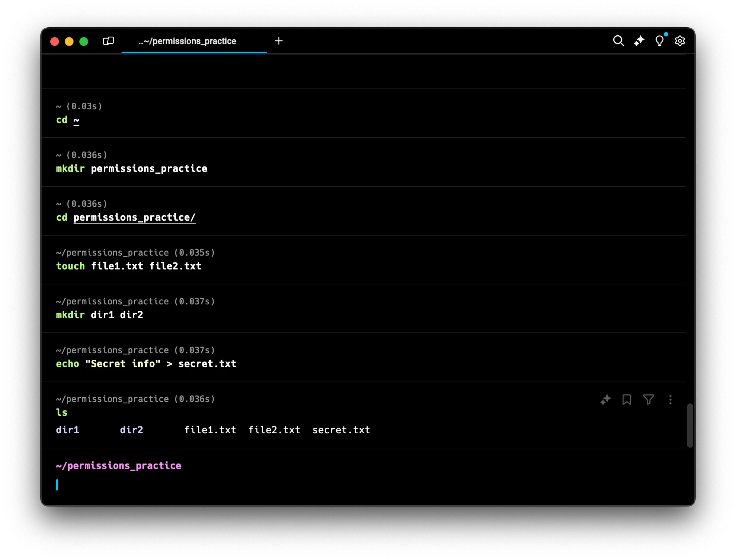Screen dimensions: 736x560
Task: Click the lightbulb tips icon
Action: (659, 41)
